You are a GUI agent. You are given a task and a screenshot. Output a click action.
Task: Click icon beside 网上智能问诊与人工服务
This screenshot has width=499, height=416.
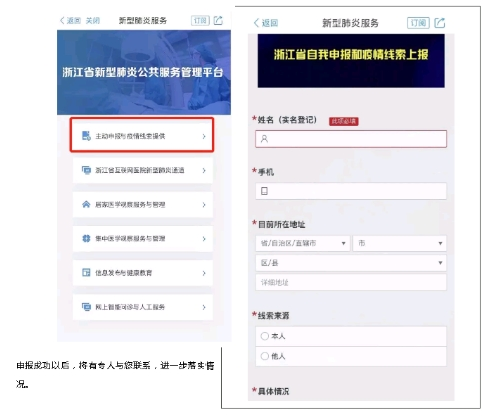click(x=86, y=307)
